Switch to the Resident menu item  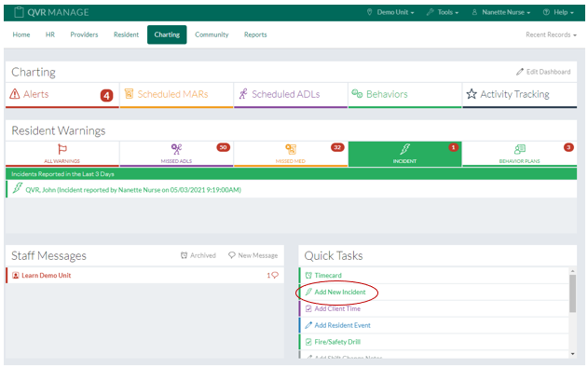click(127, 34)
